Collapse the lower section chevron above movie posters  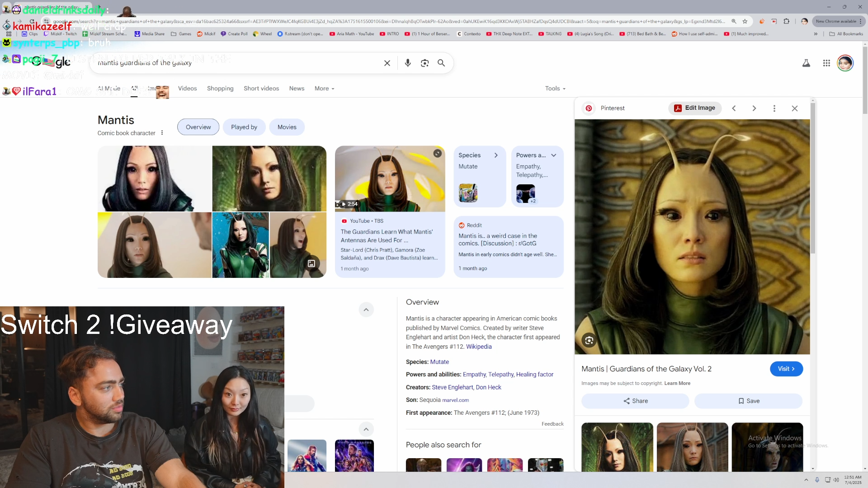click(x=366, y=430)
